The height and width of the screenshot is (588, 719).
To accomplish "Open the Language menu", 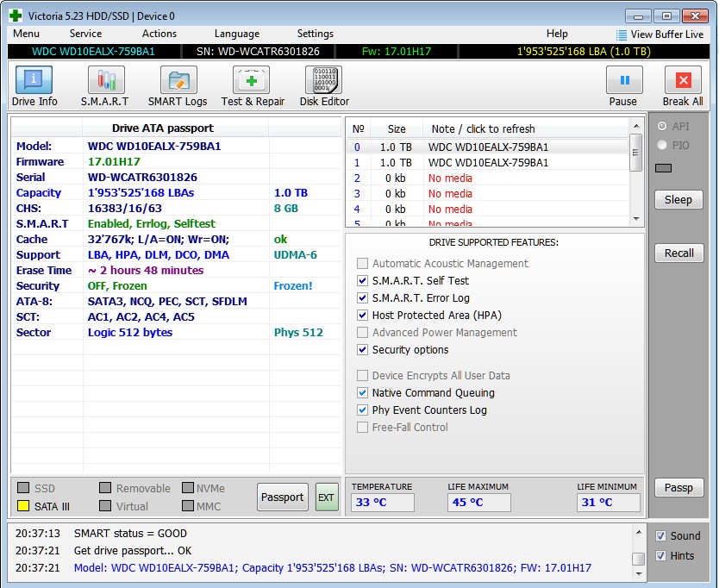I will pos(236,34).
